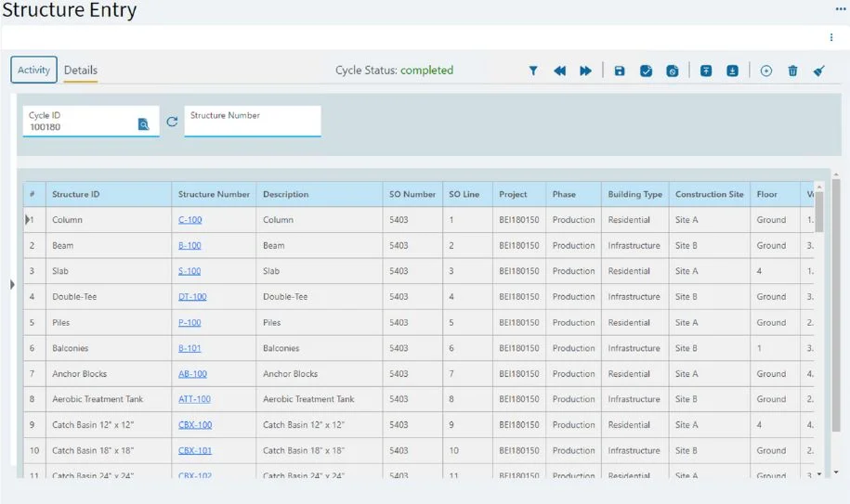The height and width of the screenshot is (504, 850).
Task: Switch to the Activity tab
Action: 34,70
